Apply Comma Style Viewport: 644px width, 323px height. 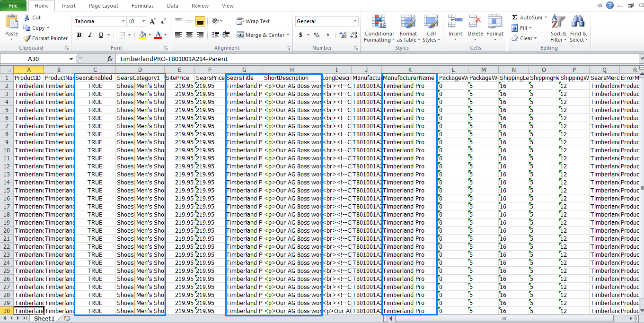click(x=328, y=35)
